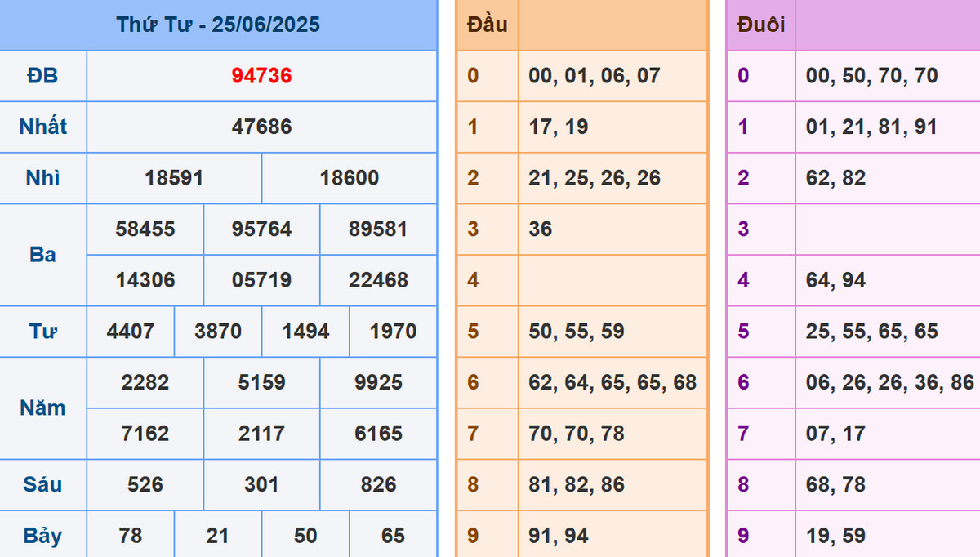The image size is (980, 557).
Task: Click the Thứ Tư - 25/06/2025 date header
Action: click(x=218, y=25)
